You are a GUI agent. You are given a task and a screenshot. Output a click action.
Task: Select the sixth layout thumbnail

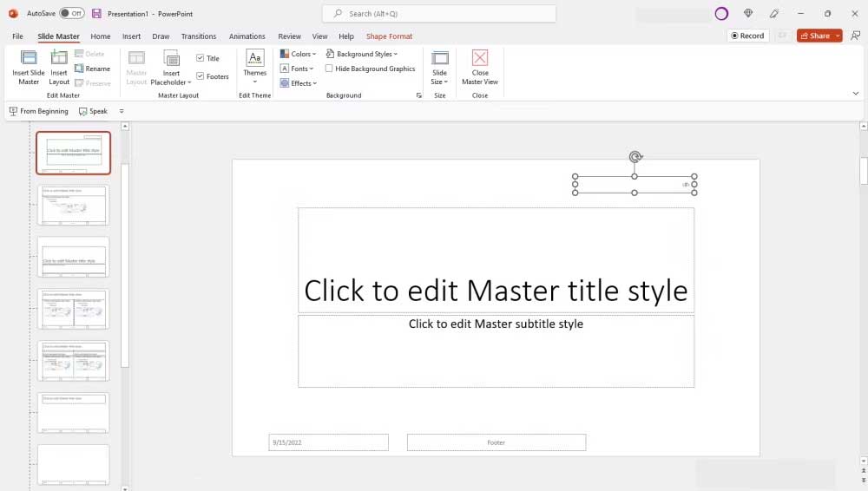tap(73, 412)
